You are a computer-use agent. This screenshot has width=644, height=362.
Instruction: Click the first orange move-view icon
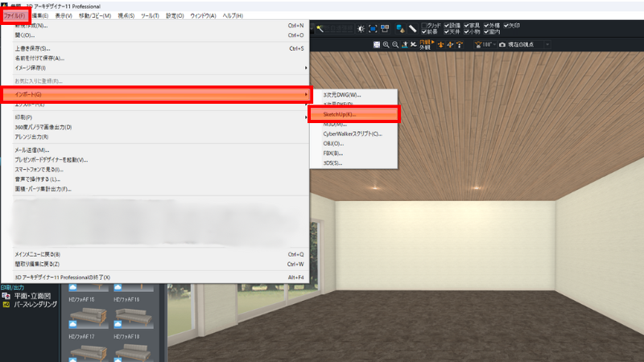(x=440, y=45)
